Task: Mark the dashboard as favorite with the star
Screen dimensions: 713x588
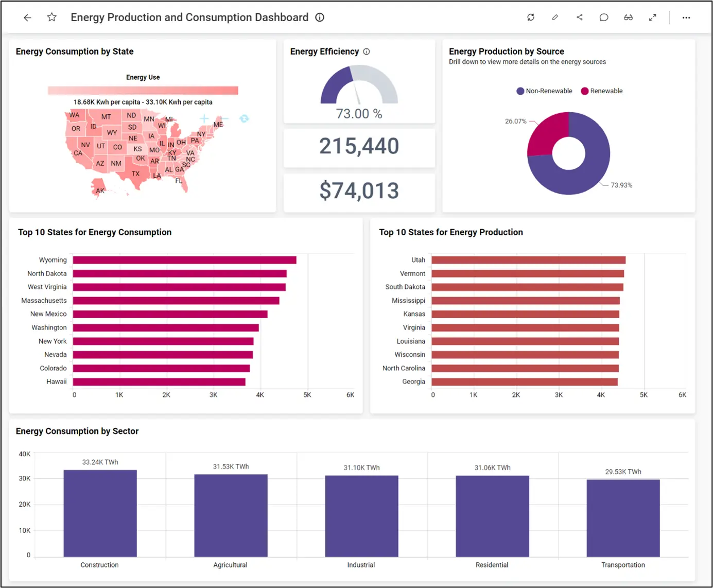Action: pyautogui.click(x=51, y=18)
